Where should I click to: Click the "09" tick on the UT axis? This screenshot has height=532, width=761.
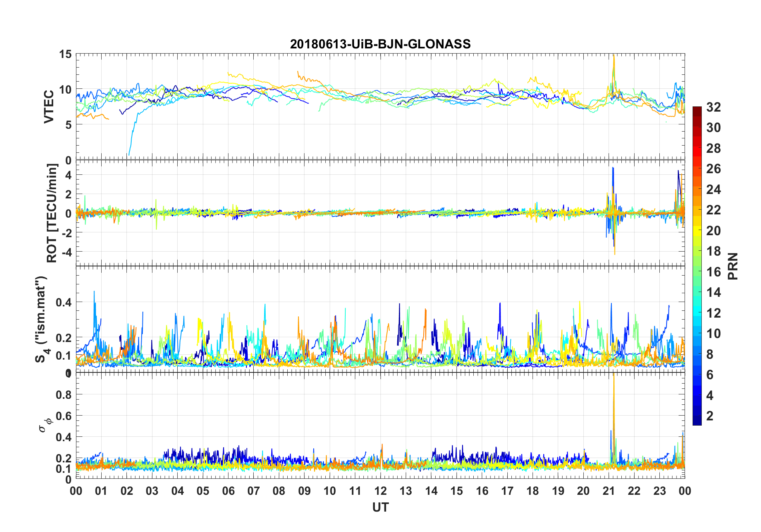point(304,491)
